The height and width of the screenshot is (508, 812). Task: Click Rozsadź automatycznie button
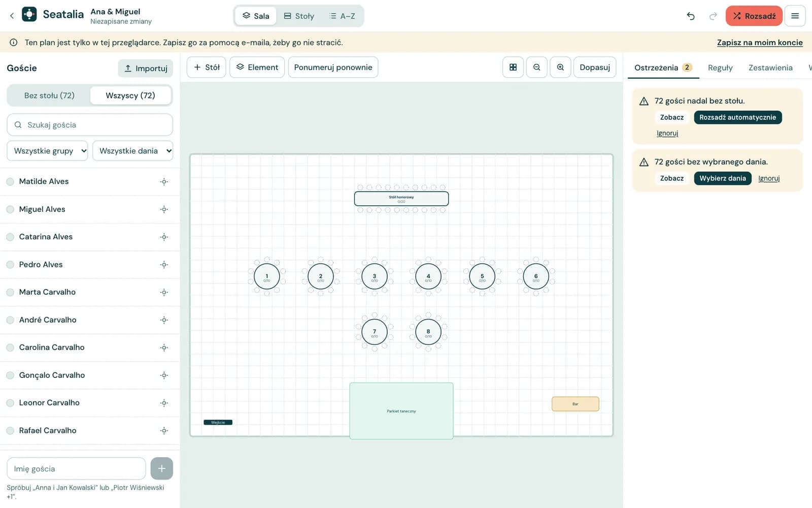[x=737, y=117]
